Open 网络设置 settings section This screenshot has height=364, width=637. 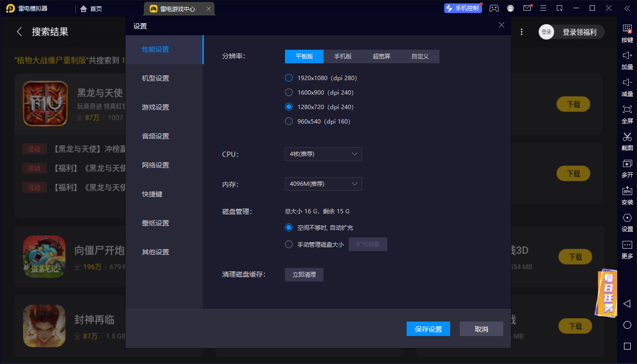click(x=164, y=166)
